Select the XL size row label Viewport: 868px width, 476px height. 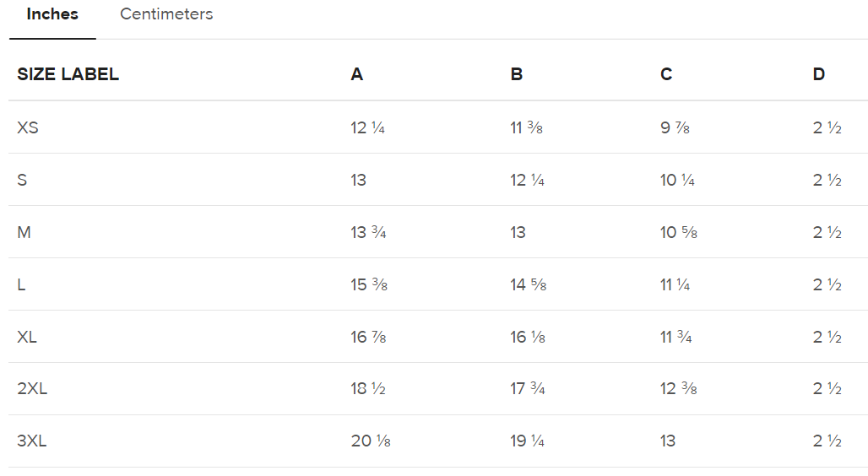pos(27,338)
